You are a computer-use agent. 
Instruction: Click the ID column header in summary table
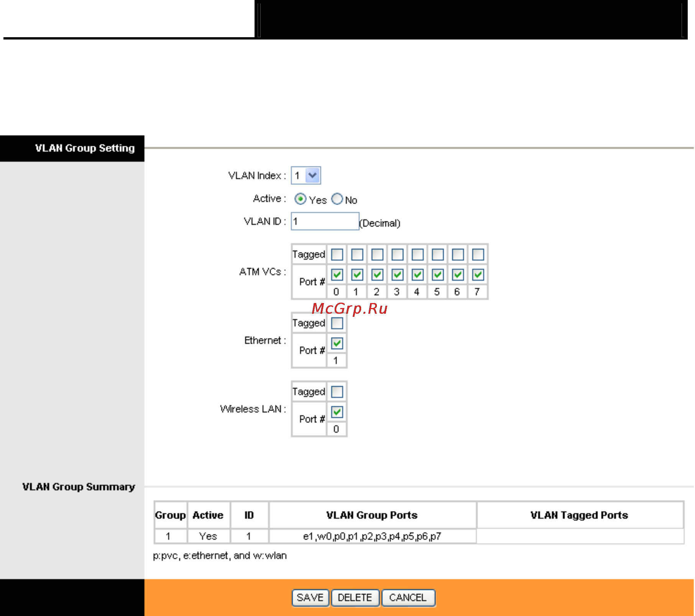pyautogui.click(x=249, y=515)
